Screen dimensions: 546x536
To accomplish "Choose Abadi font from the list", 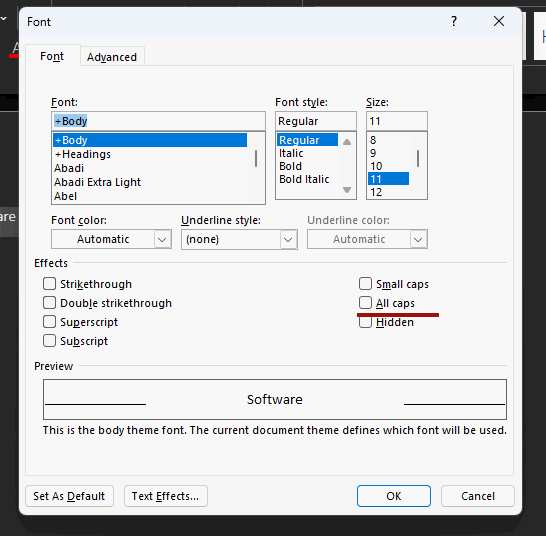I will 150,168.
